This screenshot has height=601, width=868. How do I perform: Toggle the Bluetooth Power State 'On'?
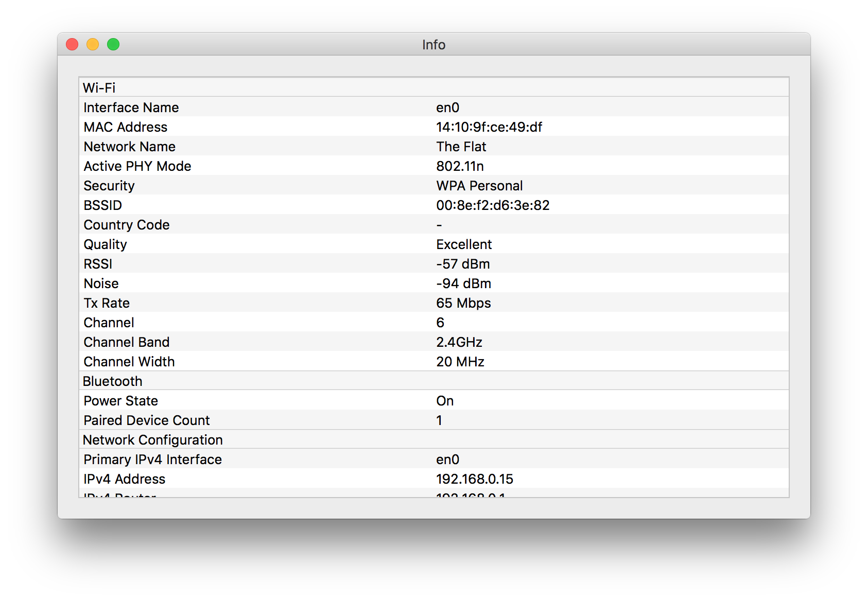click(x=445, y=400)
